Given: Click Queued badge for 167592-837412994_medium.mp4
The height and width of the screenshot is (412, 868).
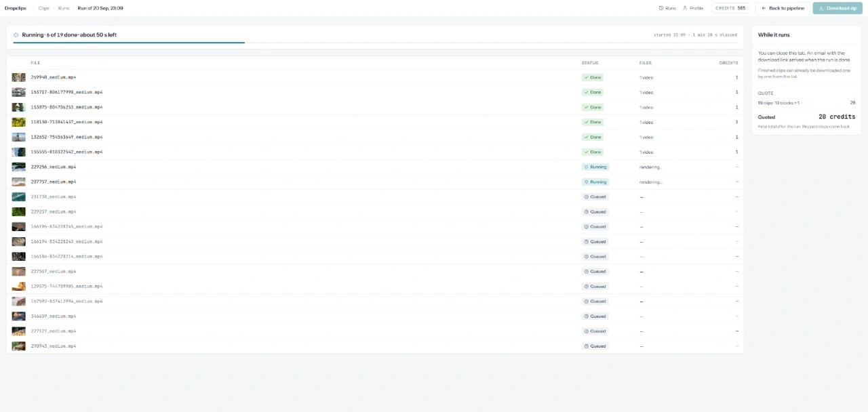Looking at the screenshot, I should click(x=595, y=301).
